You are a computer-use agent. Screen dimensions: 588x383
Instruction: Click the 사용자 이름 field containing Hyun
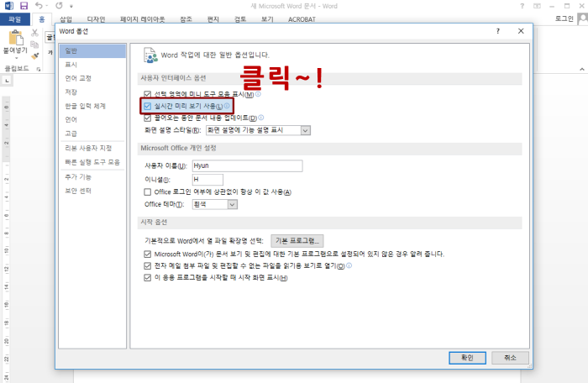tap(247, 165)
